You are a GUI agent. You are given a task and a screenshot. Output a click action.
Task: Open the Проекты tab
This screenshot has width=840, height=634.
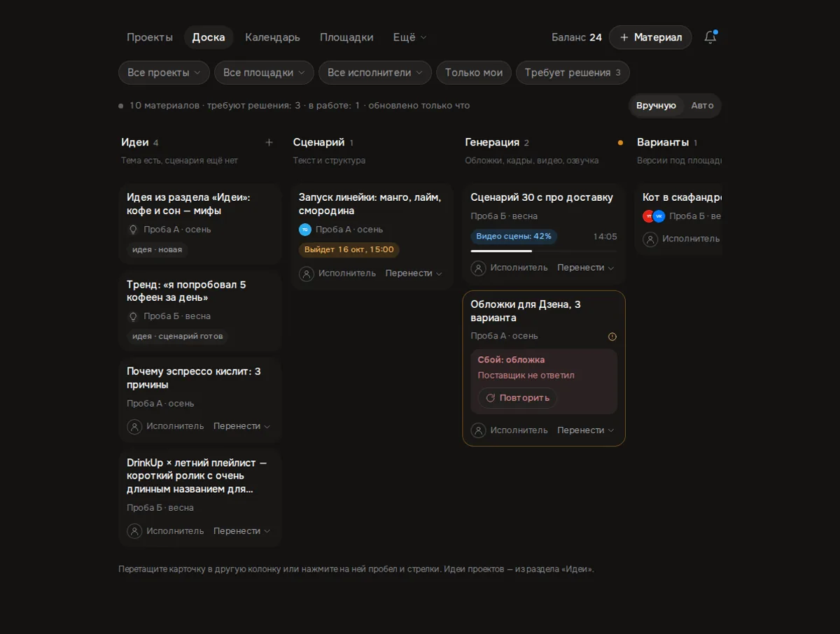coord(150,37)
